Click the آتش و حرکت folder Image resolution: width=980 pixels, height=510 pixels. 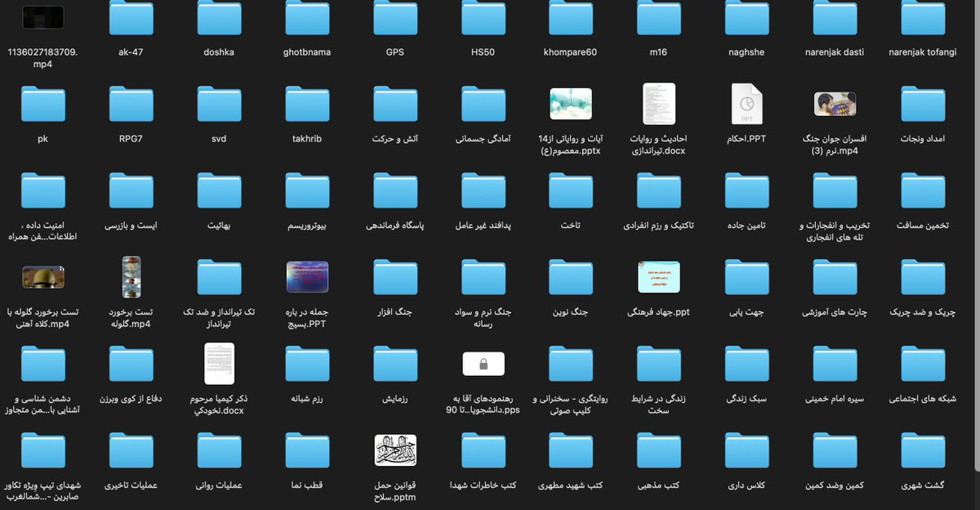pos(395,104)
